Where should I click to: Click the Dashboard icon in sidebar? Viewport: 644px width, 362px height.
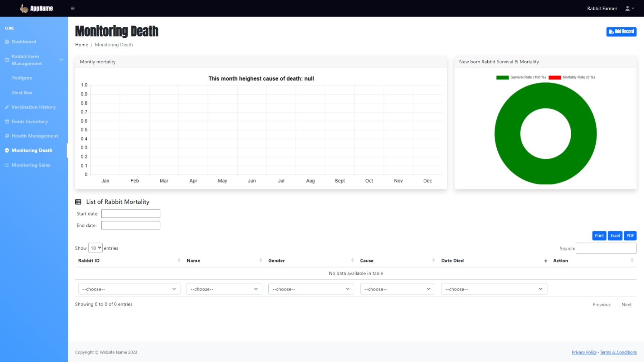pos(7,42)
